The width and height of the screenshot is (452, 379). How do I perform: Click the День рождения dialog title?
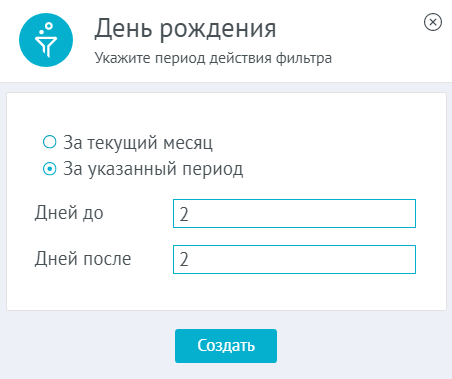tap(185, 29)
